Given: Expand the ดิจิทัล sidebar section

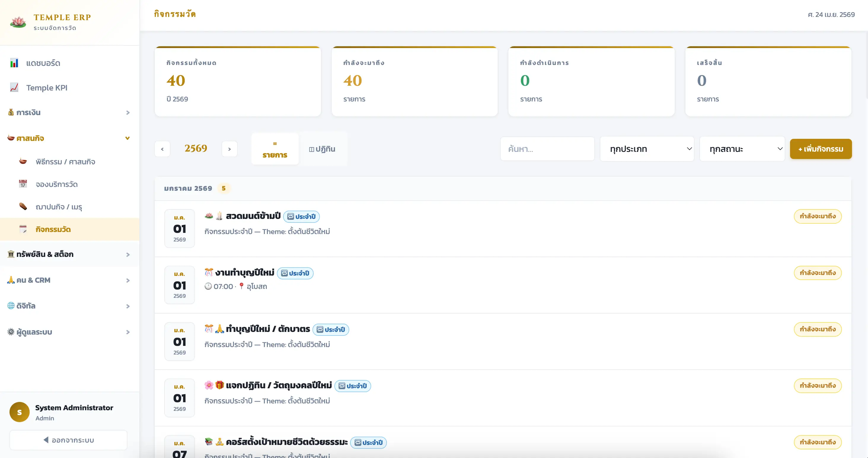Looking at the screenshot, I should point(69,306).
